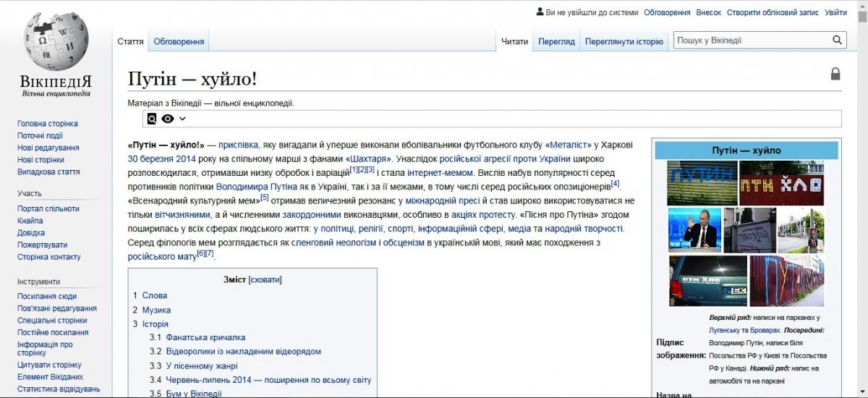Image resolution: width=868 pixels, height=398 pixels.
Task: Open the Перегляд tab
Action: pyautogui.click(x=556, y=42)
